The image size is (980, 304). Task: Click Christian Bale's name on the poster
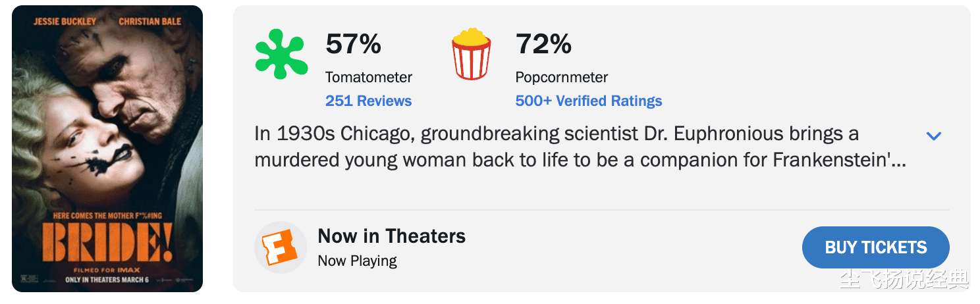point(150,22)
